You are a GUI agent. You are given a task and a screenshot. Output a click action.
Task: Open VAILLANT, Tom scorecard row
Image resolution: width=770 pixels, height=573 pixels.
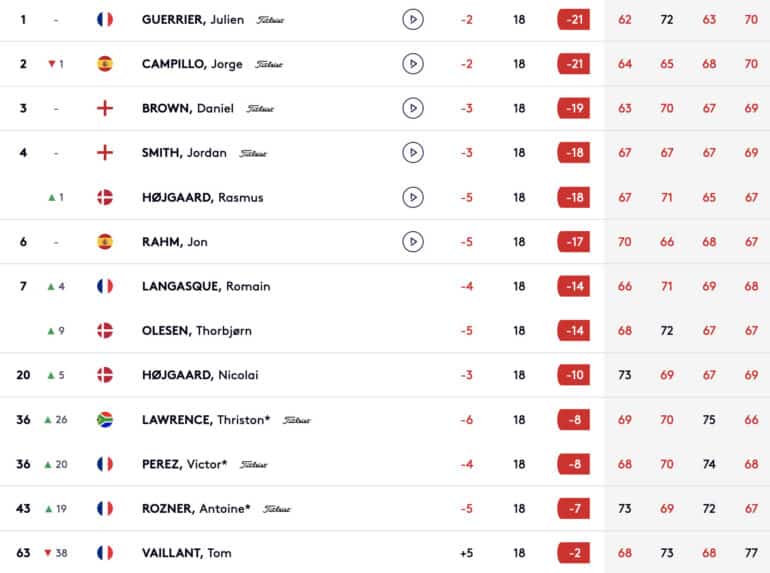[x=385, y=552]
